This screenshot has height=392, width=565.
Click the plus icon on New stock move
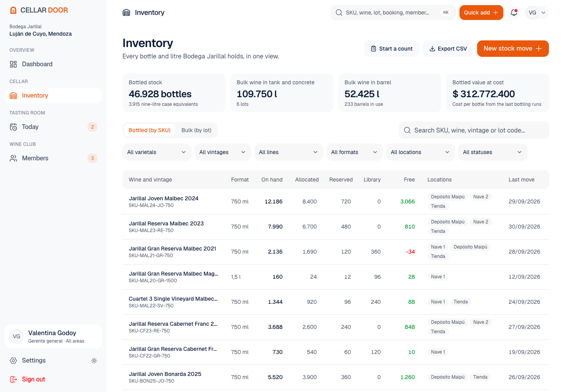pyautogui.click(x=539, y=49)
